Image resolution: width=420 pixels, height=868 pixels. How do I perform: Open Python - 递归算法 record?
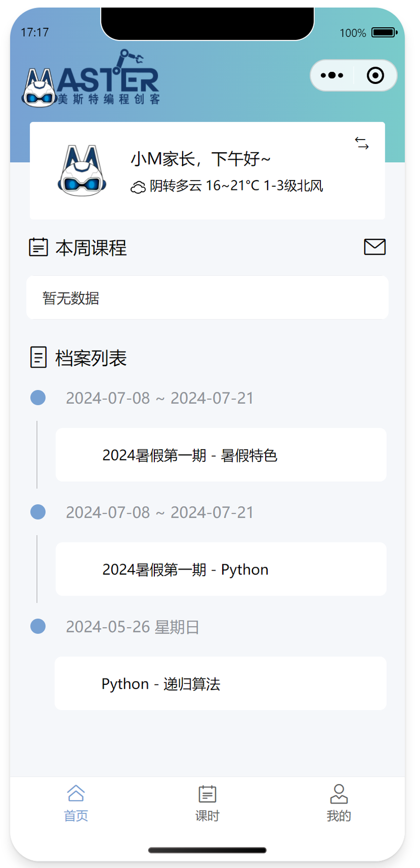click(220, 683)
